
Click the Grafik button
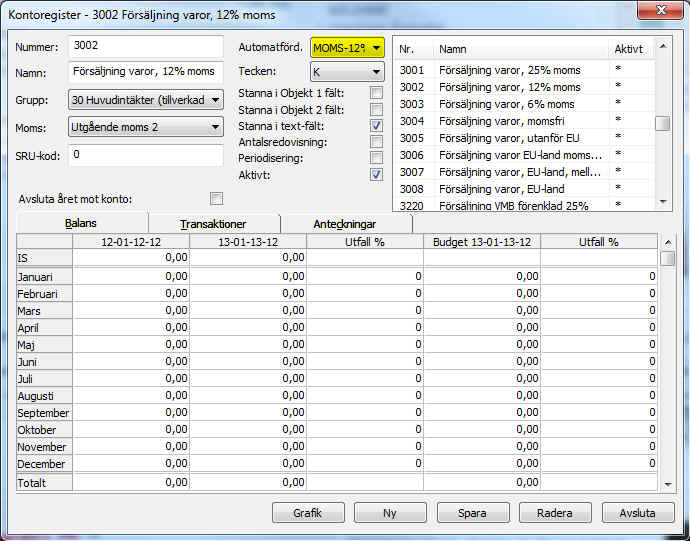[x=308, y=513]
